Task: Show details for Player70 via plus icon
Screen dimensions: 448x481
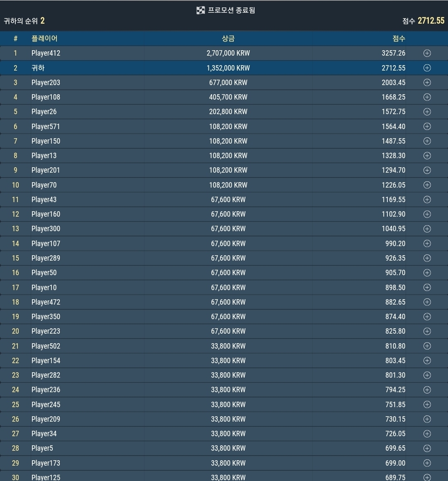Action: [427, 185]
